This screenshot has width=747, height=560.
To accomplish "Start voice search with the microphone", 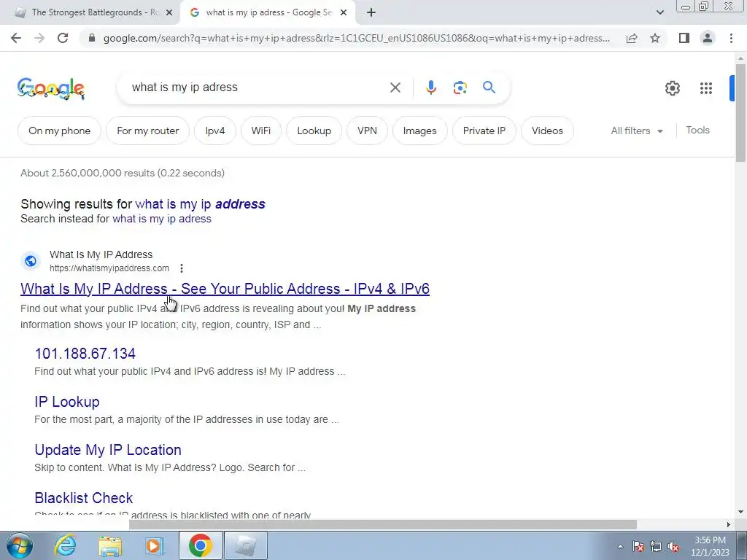I will 431,87.
